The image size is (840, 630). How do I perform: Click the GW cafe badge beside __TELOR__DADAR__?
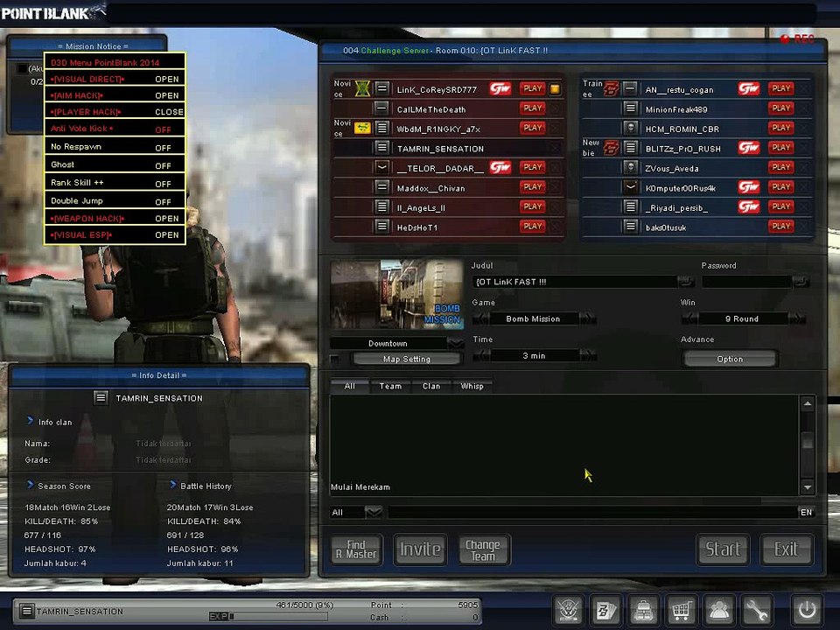(500, 168)
